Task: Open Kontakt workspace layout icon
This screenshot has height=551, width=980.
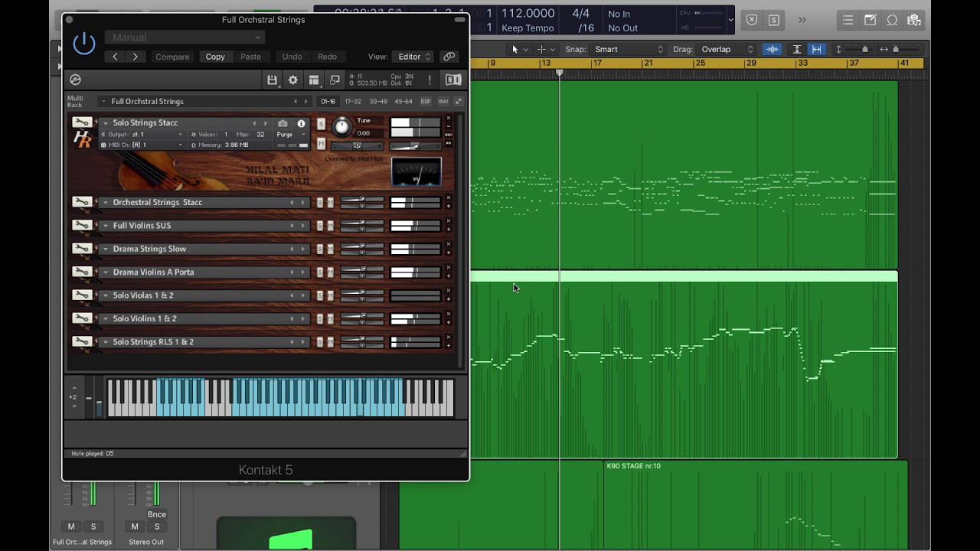Action: 314,80
